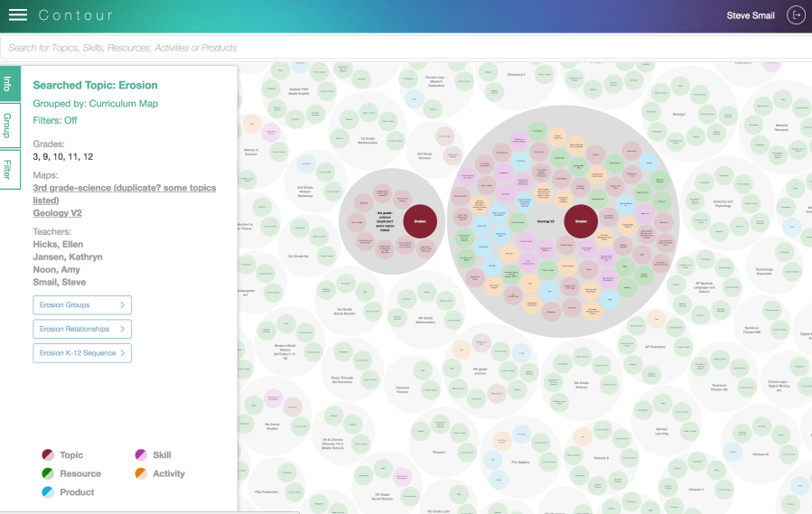Expand Erosion Groups
The image size is (812, 514).
pyautogui.click(x=82, y=305)
